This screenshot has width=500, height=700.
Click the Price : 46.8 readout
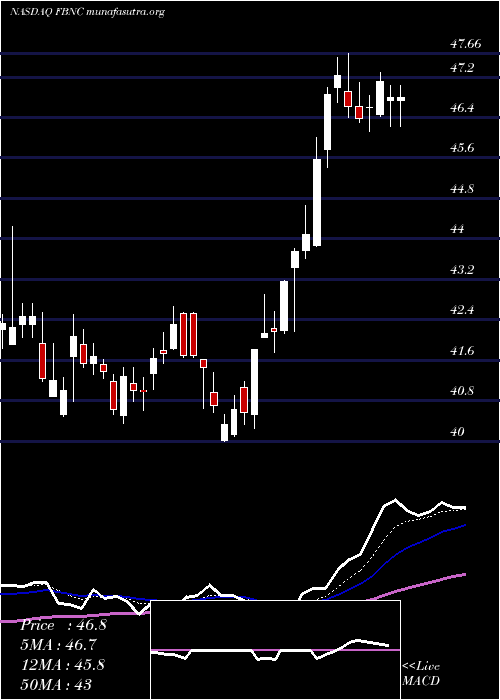(x=63, y=625)
